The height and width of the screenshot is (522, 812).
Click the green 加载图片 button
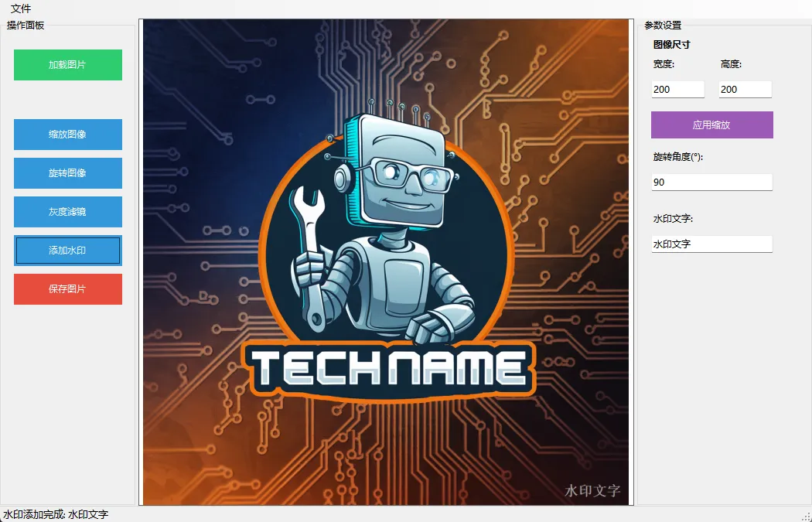tap(68, 65)
